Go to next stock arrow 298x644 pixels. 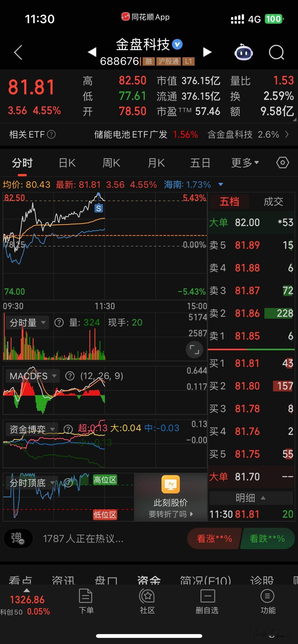pos(207,52)
